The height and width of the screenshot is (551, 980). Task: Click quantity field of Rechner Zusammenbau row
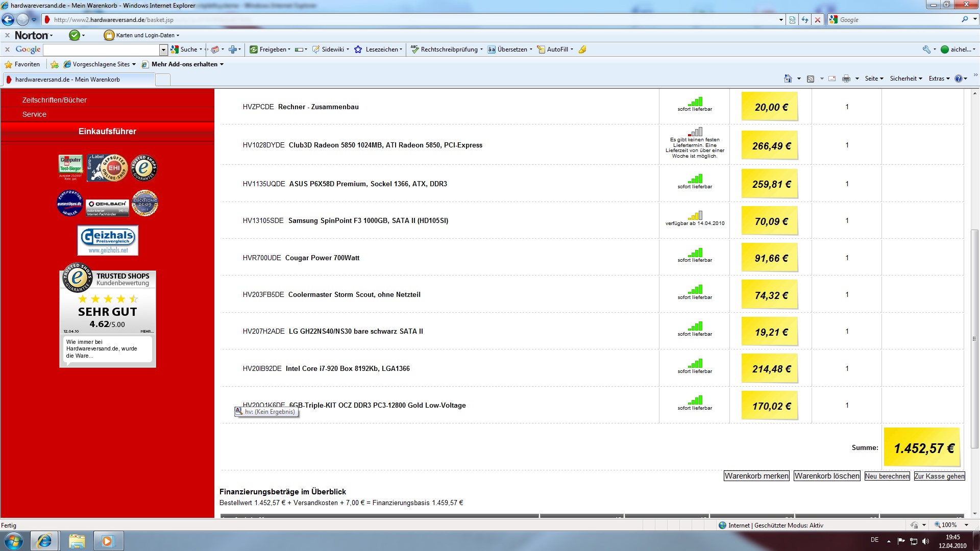[x=847, y=107]
